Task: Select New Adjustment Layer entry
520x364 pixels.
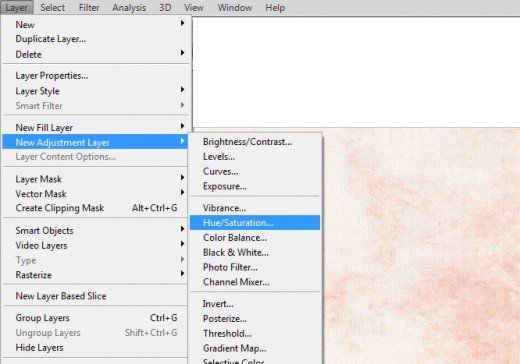Action: 95,142
